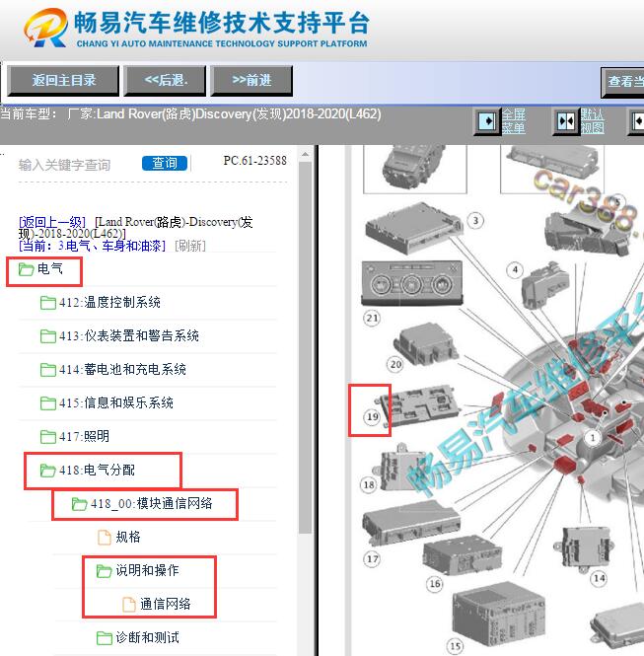The image size is (644, 656).
Task: Open the 通信网络 document
Action: click(x=165, y=604)
